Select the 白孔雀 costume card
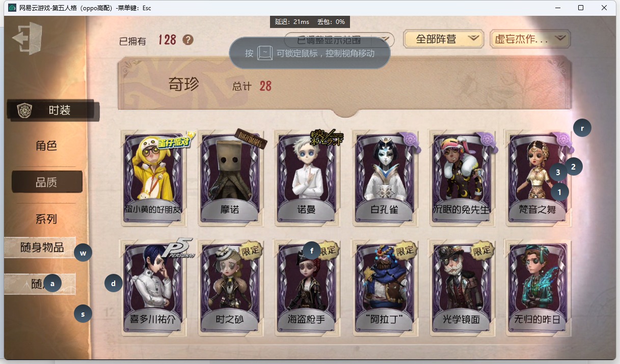This screenshot has height=364, width=620. [384, 177]
